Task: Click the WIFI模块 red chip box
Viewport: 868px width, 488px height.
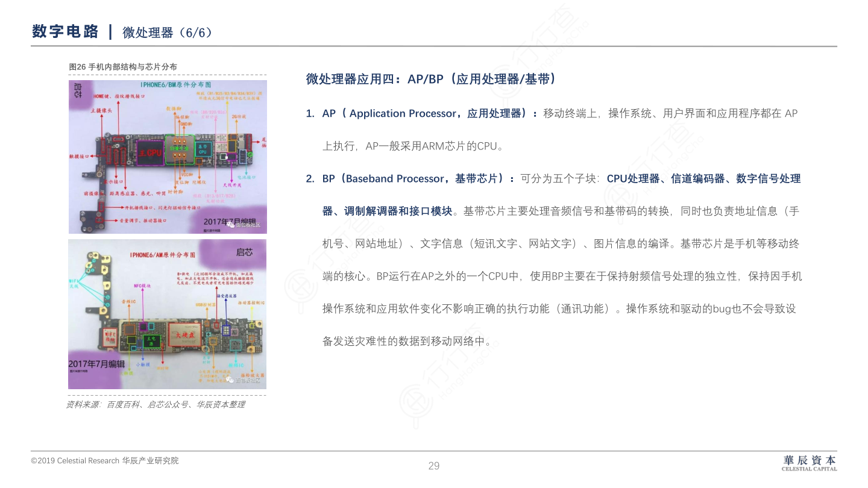Action: (110, 336)
